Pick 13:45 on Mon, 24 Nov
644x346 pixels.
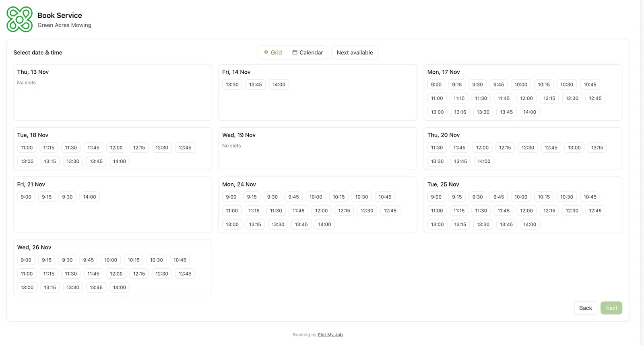point(301,224)
